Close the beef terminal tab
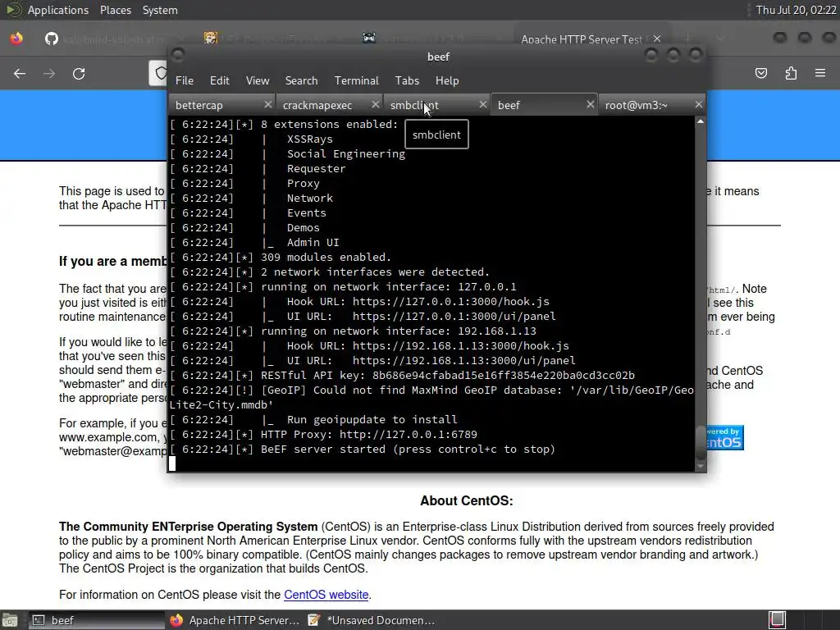 point(591,104)
